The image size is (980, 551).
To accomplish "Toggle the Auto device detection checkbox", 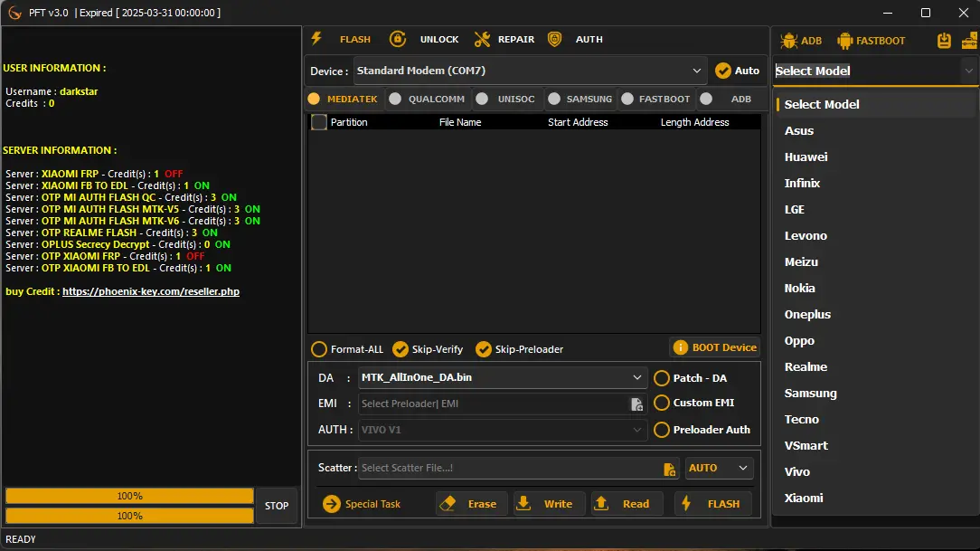I will [723, 71].
